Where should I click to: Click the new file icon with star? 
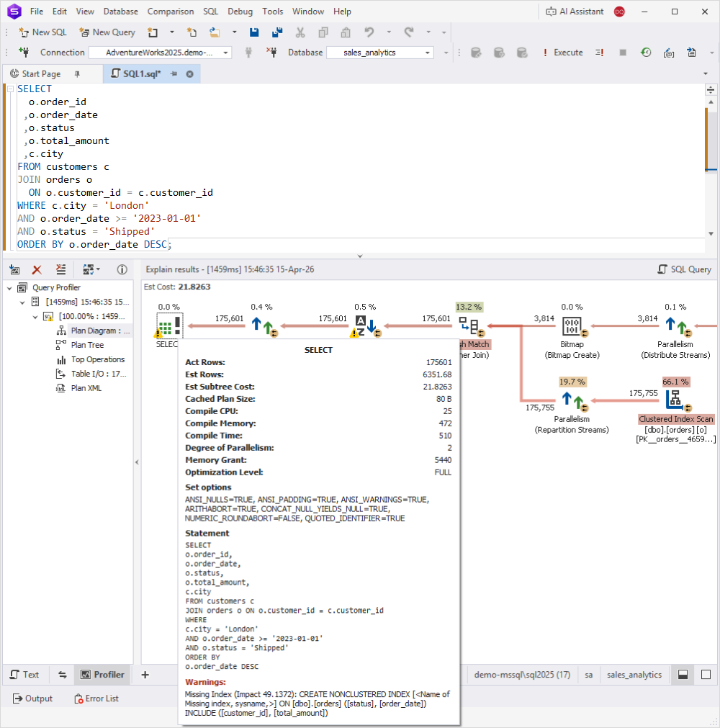[x=192, y=32]
